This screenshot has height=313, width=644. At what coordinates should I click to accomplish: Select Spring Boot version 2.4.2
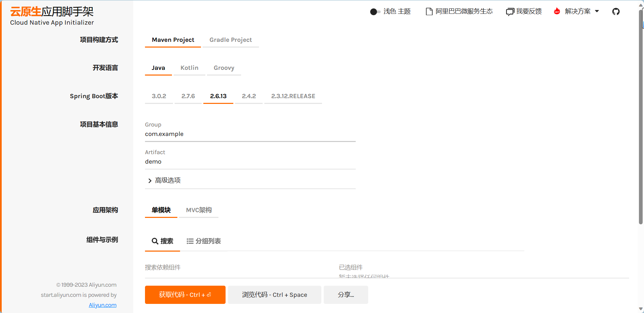249,96
